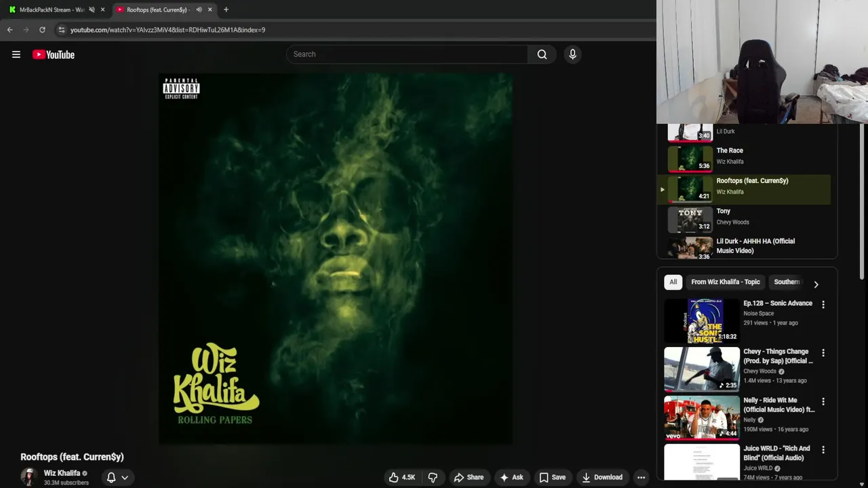This screenshot has width=868, height=488.
Task: Open options menu for Ep.128 Sonic Advance
Action: coord(823,305)
